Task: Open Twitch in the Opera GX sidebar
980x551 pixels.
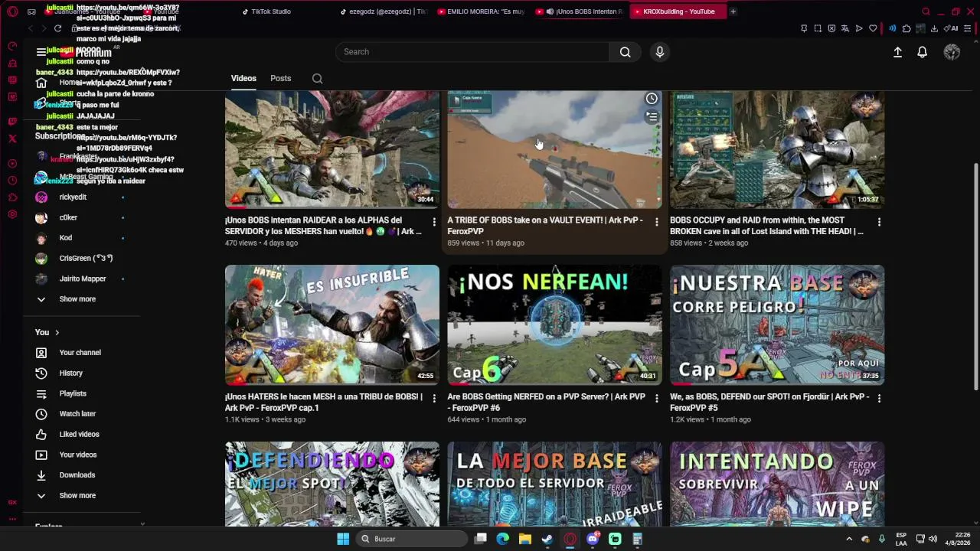Action: pos(12,122)
